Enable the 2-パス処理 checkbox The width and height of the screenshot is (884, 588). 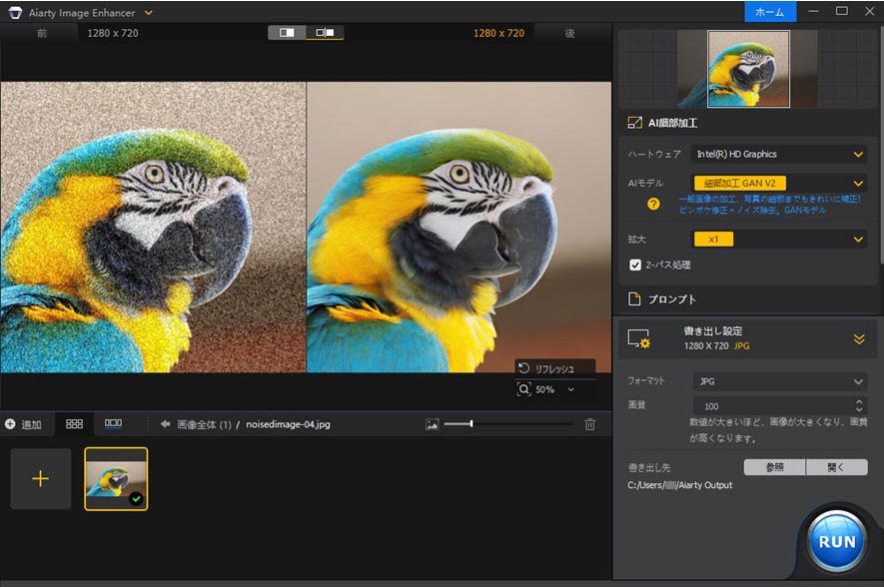pyautogui.click(x=634, y=265)
